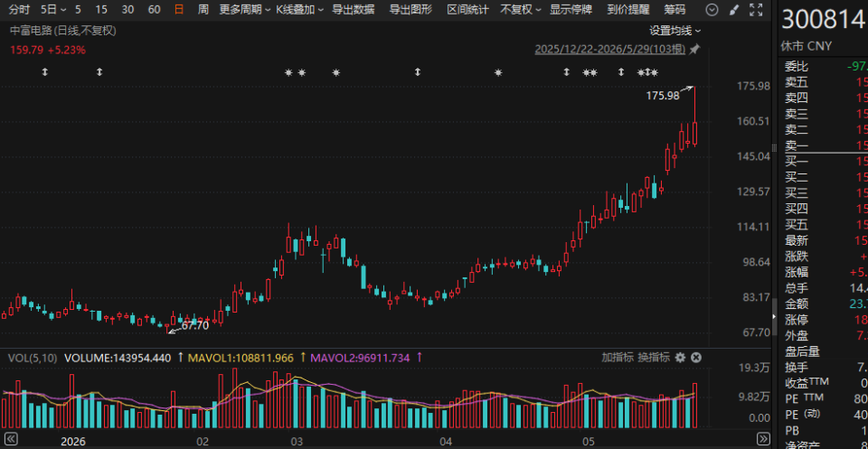The image size is (868, 449).
Task: Click the 2025/12/22-2026/5/29 date range link
Action: click(610, 49)
